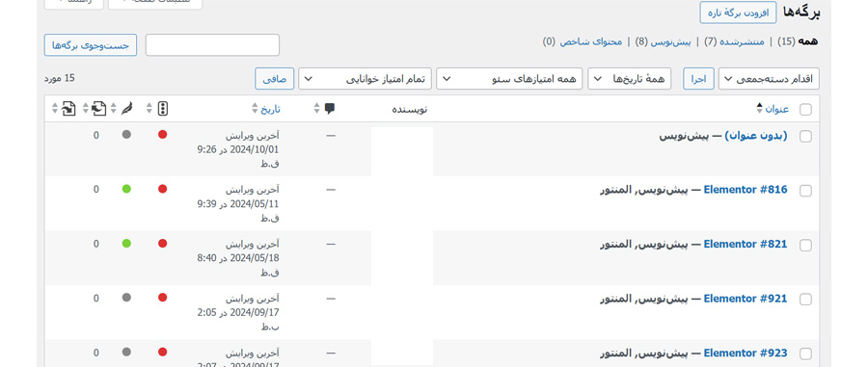Open the (بدون عنوان) draft page
The height and width of the screenshot is (367, 868).
click(755, 136)
